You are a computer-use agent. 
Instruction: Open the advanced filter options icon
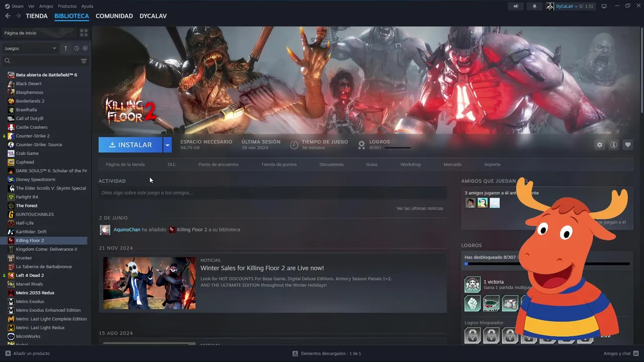(x=84, y=61)
